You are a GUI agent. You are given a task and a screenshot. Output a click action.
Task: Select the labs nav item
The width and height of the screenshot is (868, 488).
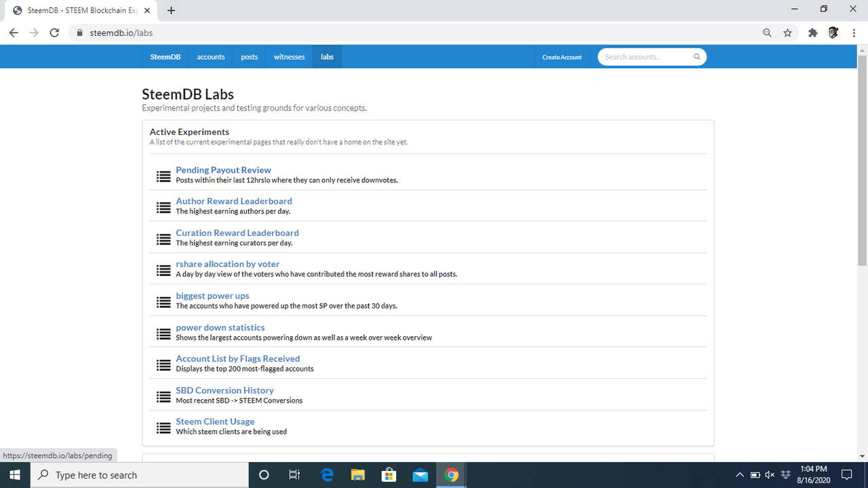pyautogui.click(x=328, y=57)
